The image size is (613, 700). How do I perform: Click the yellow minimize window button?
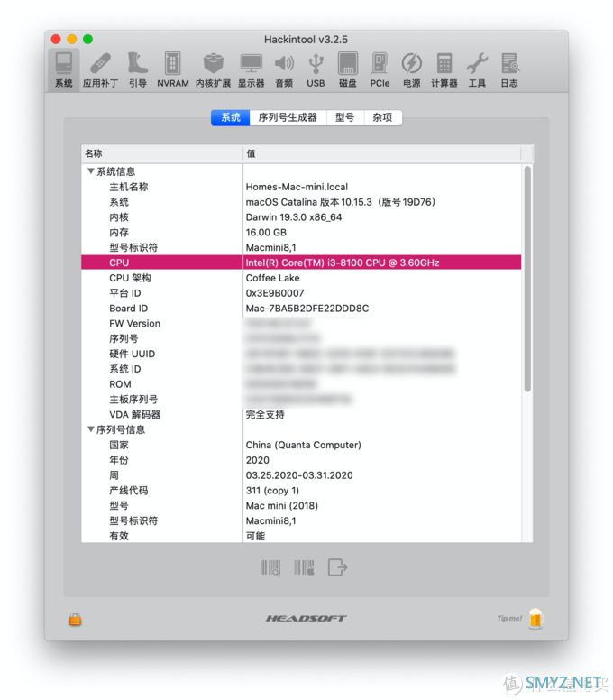[x=72, y=40]
